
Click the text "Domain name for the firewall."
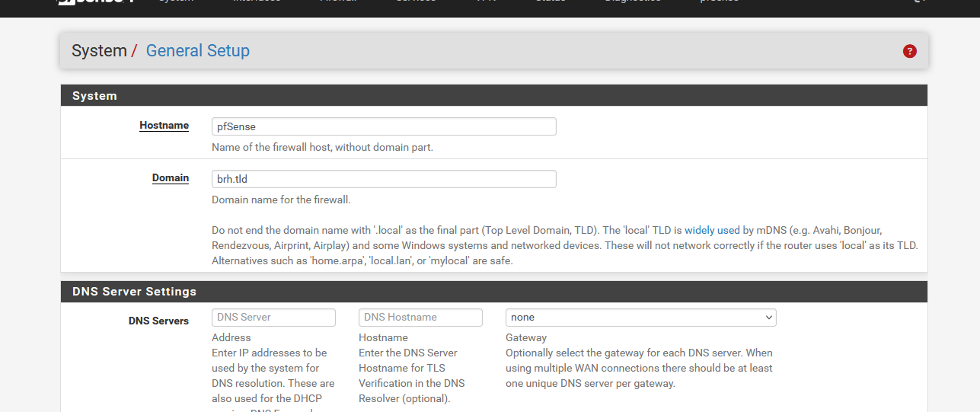point(281,200)
